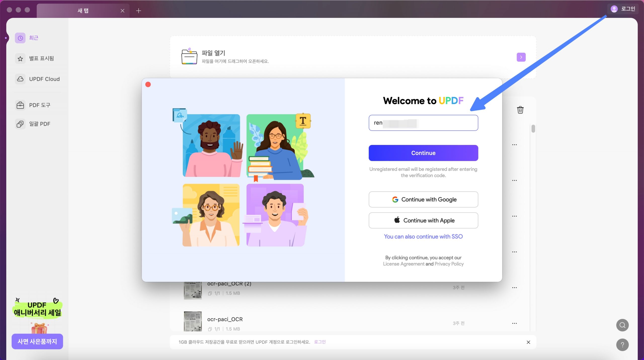Click the UPDF Cloud sidebar label
Viewport: 644px width, 360px height.
(44, 79)
